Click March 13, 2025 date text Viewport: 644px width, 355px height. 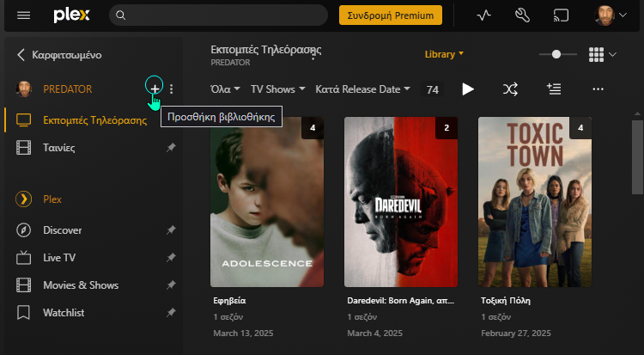pos(243,334)
